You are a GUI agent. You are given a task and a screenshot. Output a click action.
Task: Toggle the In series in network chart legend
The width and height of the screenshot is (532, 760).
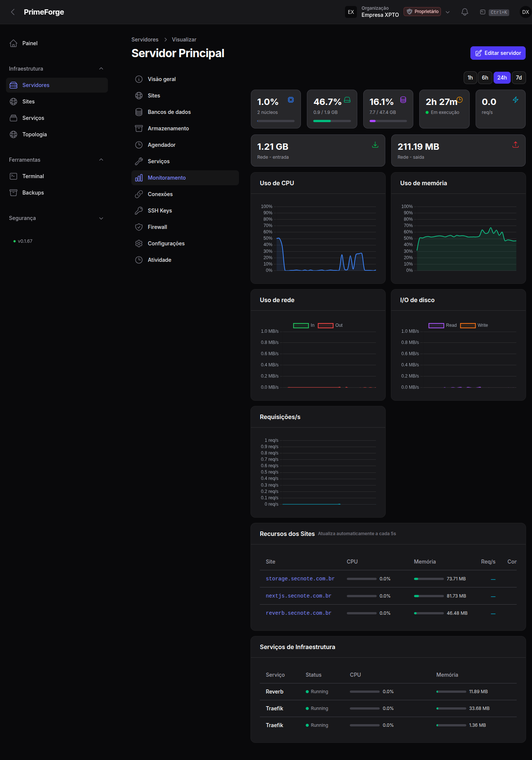(x=304, y=325)
